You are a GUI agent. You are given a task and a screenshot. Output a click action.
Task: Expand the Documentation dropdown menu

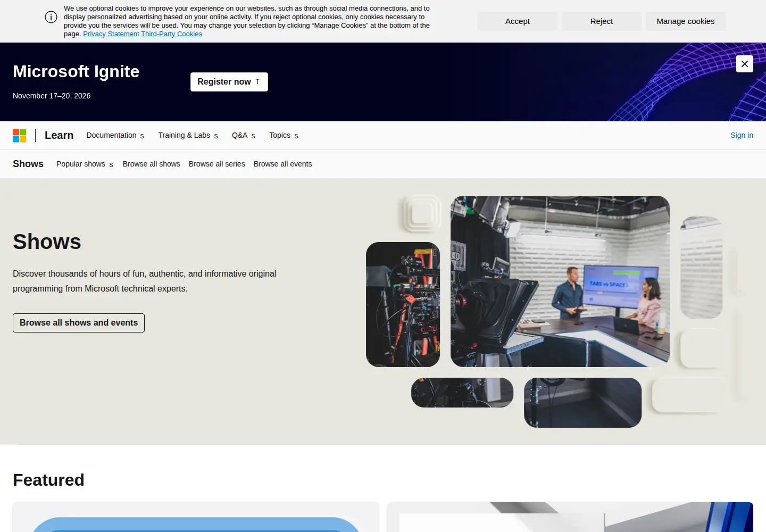(115, 135)
